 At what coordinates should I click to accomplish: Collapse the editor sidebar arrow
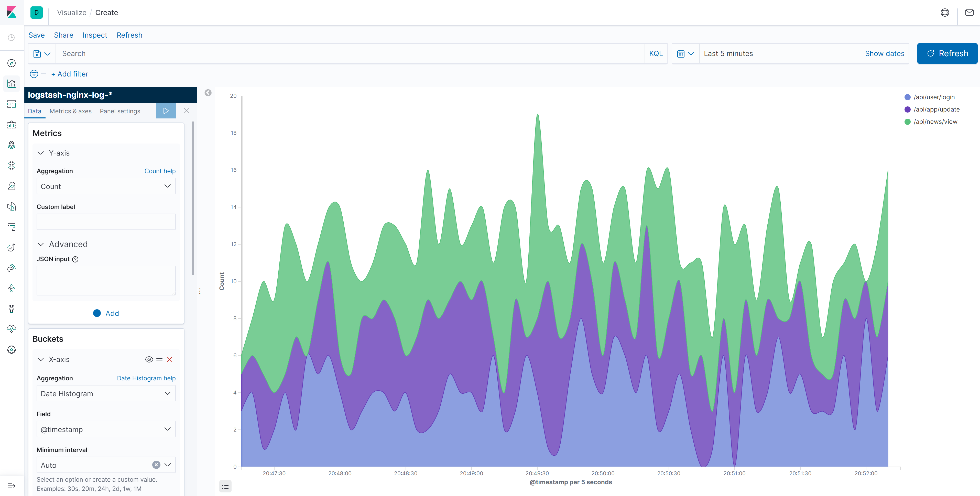[x=208, y=93]
